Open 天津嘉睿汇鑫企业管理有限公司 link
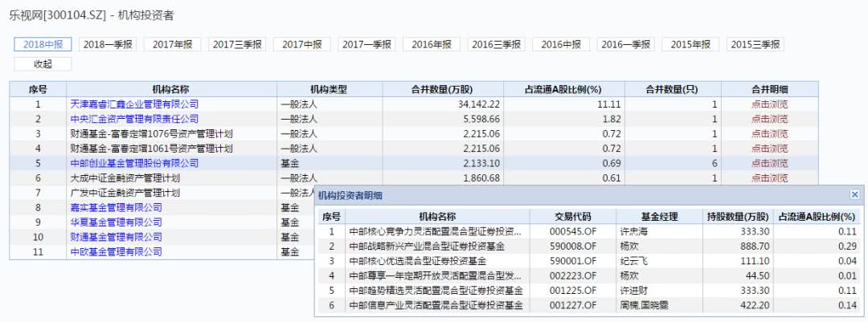Screen dimensions: 868x322 click(x=134, y=104)
